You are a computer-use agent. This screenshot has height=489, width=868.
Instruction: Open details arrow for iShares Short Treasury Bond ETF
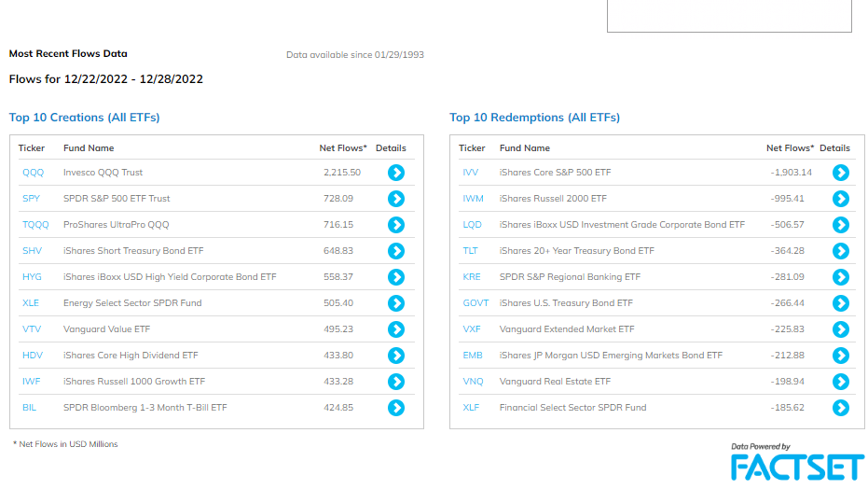(396, 251)
